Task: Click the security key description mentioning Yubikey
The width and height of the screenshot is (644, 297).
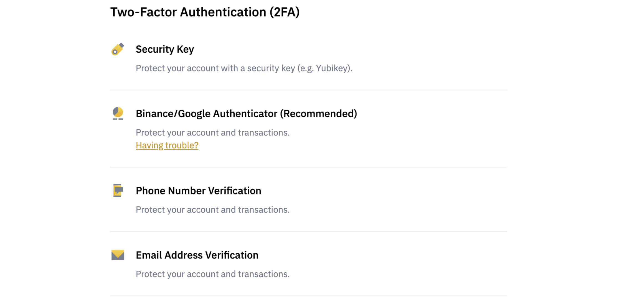Action: coord(244,68)
